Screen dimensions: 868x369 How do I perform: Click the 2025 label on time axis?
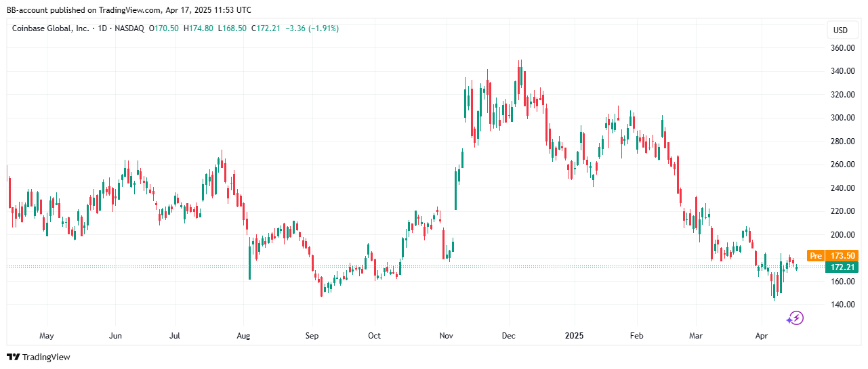[x=574, y=335]
